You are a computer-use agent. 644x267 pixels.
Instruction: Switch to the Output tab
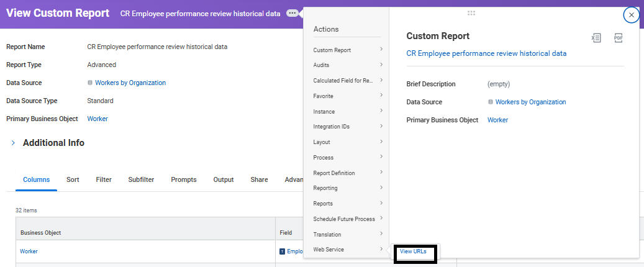224,179
